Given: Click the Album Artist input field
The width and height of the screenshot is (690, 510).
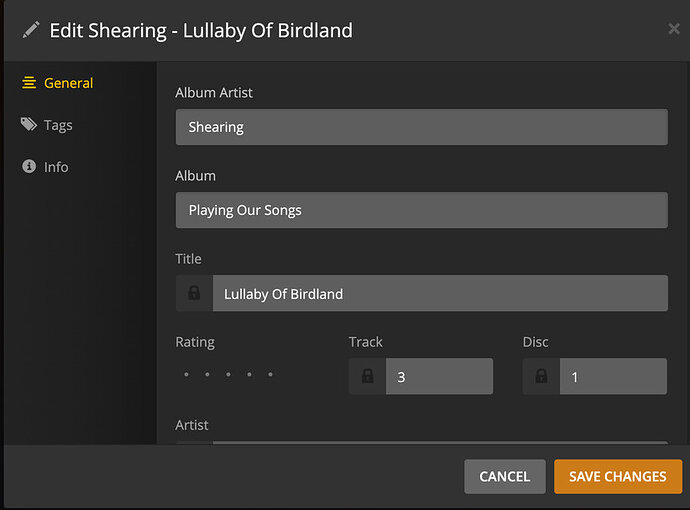Looking at the screenshot, I should 421,127.
